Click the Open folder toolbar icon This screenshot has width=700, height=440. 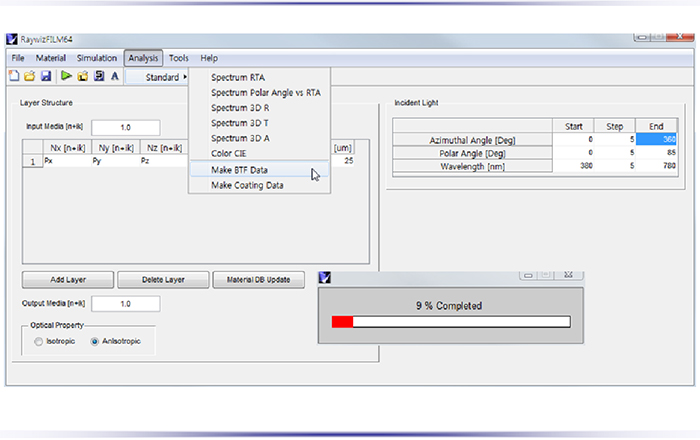click(29, 76)
